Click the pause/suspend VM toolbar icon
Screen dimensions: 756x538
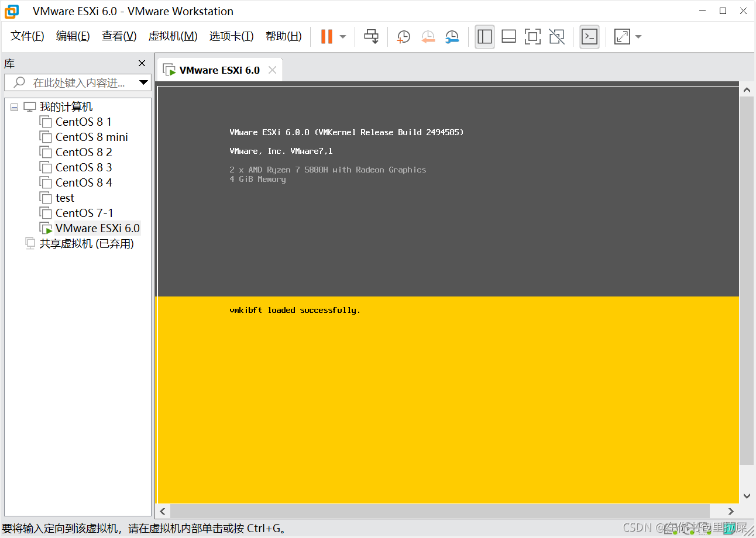327,36
